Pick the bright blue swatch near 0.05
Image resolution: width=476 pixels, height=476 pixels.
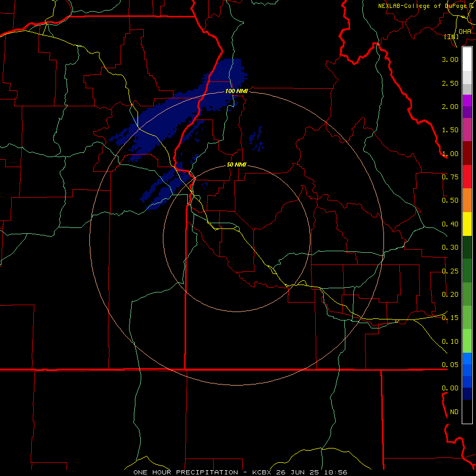(467, 359)
